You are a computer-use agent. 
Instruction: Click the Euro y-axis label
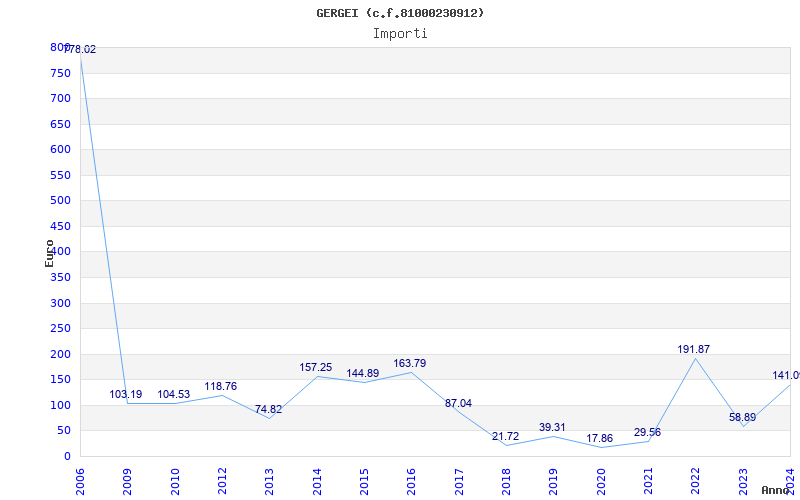pyautogui.click(x=49, y=254)
